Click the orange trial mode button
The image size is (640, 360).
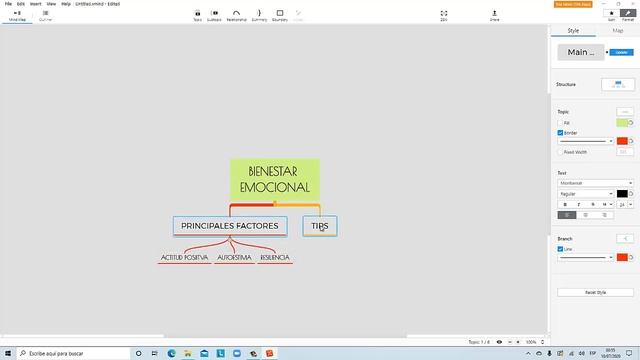(x=573, y=4)
